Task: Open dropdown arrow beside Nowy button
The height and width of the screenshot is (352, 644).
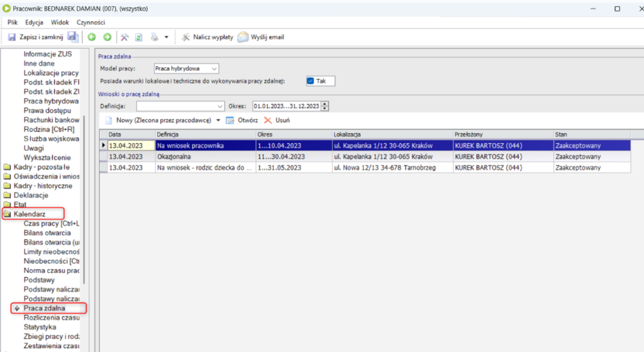Action: coord(218,120)
